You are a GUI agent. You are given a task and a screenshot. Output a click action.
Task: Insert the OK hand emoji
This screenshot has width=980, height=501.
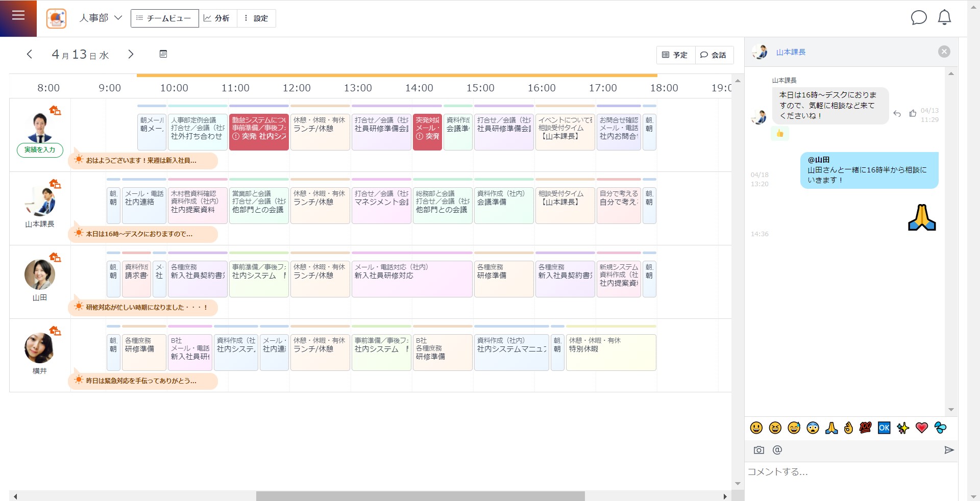(x=849, y=428)
